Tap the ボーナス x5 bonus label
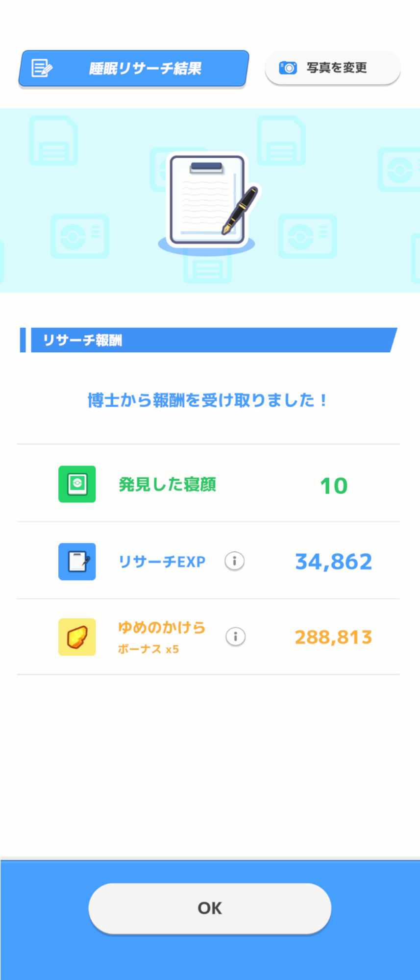The image size is (420, 980). click(148, 649)
